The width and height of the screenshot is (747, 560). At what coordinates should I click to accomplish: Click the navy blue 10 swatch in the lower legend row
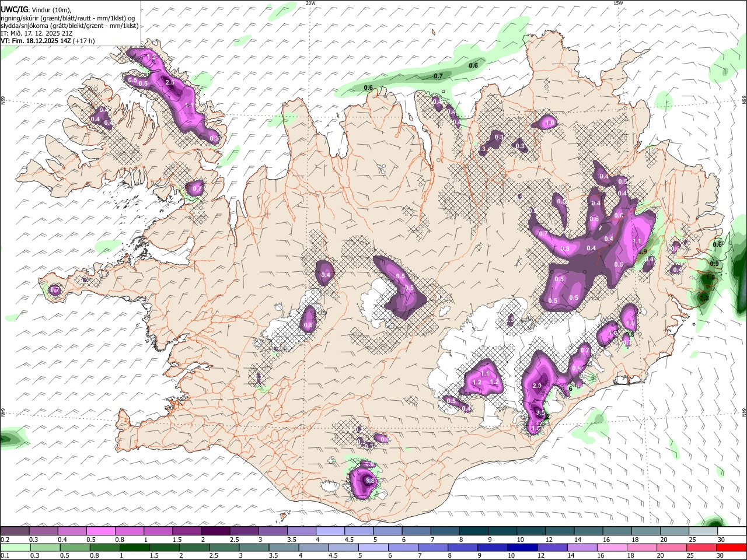coord(522,547)
